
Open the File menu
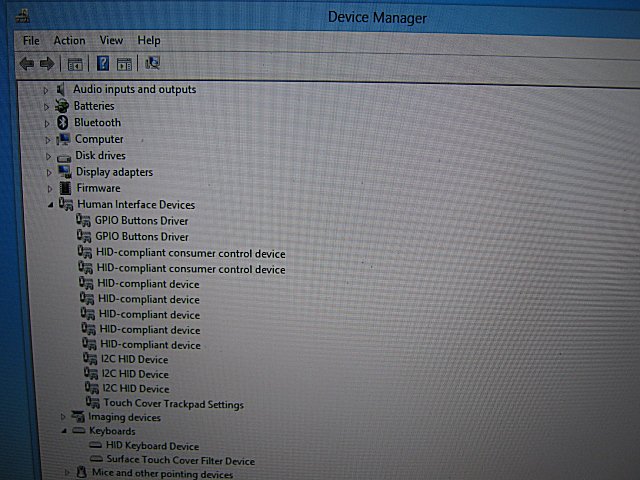31,40
